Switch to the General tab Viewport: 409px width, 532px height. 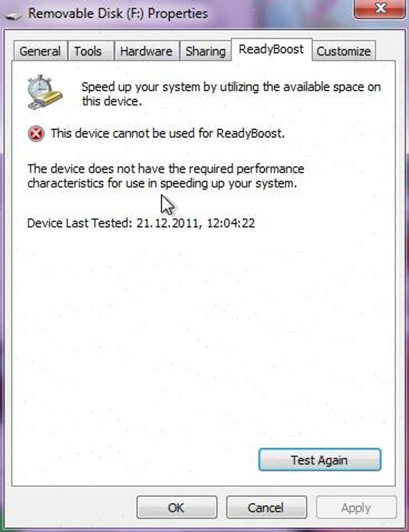[x=40, y=51]
